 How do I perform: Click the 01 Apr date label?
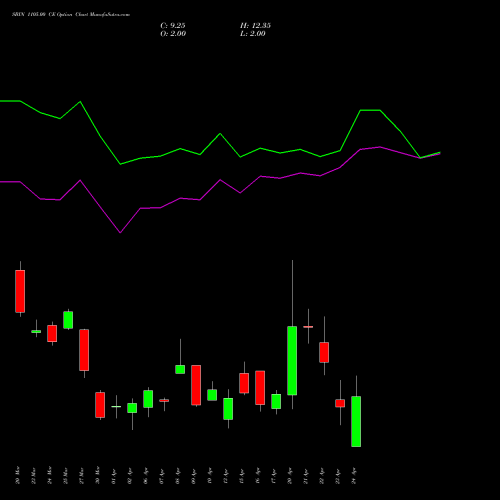[113, 476]
